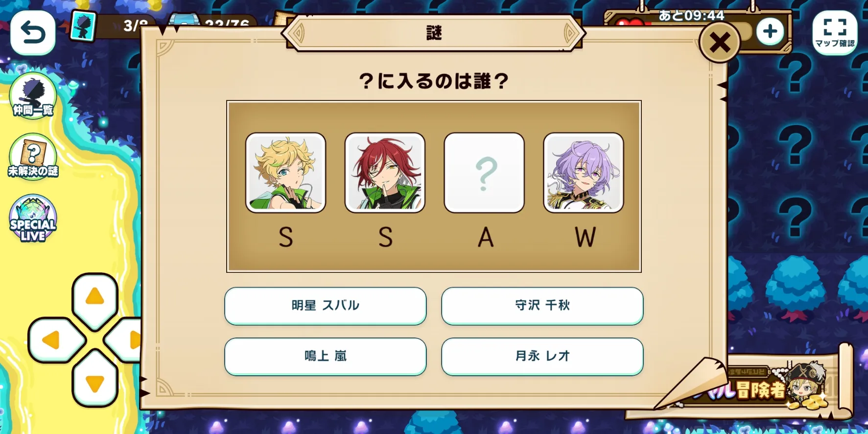Tap the blond character portrait labeled S
The width and height of the screenshot is (868, 434).
[x=286, y=172]
